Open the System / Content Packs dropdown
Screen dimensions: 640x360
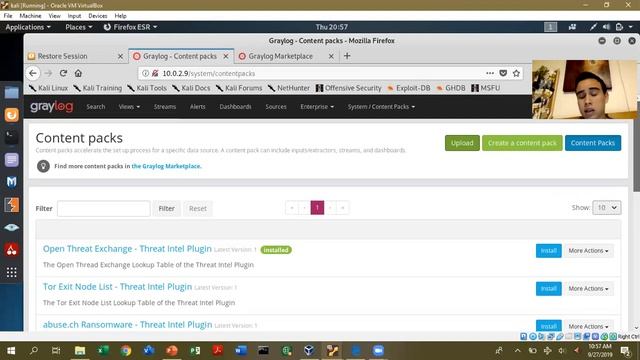coord(381,107)
